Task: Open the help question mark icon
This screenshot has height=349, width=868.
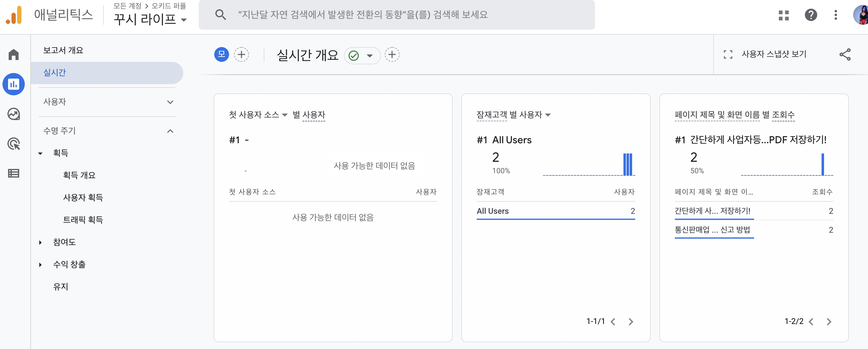Action: [x=811, y=15]
